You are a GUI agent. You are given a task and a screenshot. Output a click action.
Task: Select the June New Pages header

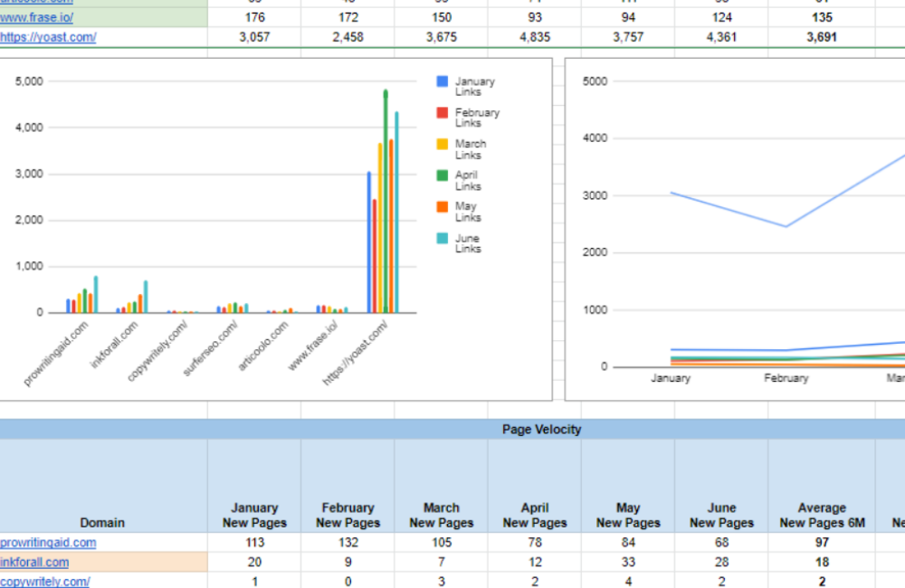click(x=722, y=486)
